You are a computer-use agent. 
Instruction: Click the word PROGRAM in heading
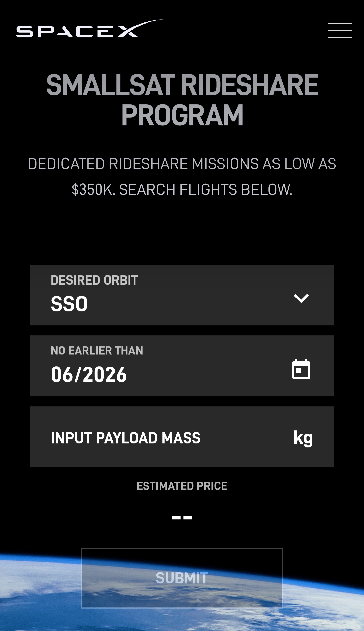tap(182, 116)
